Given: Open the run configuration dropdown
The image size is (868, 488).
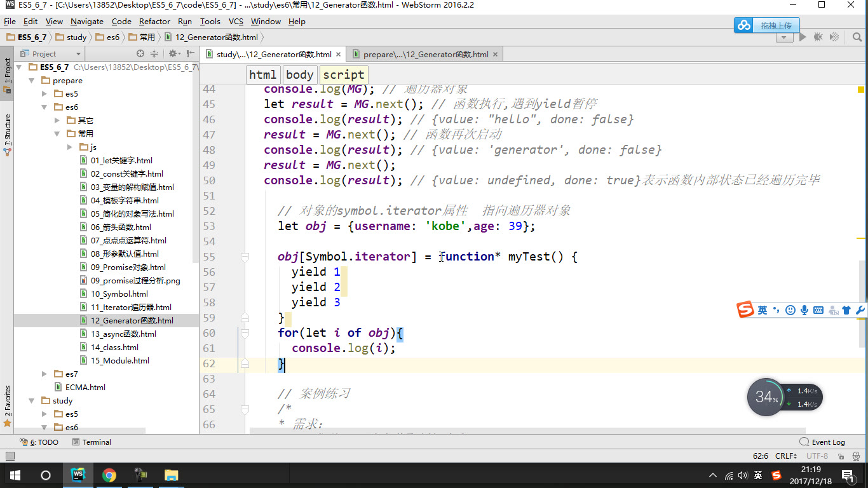Looking at the screenshot, I should pos(785,37).
